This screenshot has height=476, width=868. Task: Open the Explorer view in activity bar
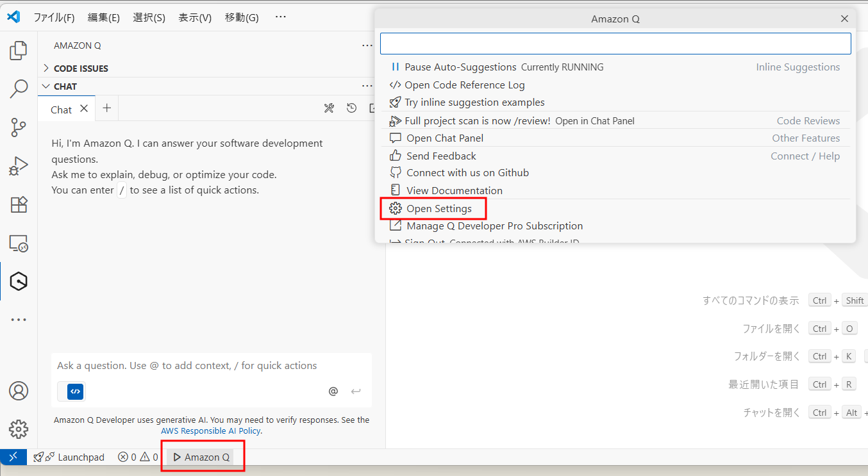coord(19,51)
